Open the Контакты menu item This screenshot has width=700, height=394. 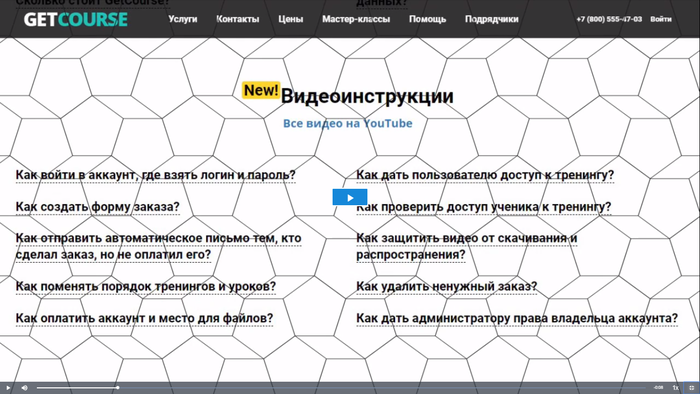238,19
